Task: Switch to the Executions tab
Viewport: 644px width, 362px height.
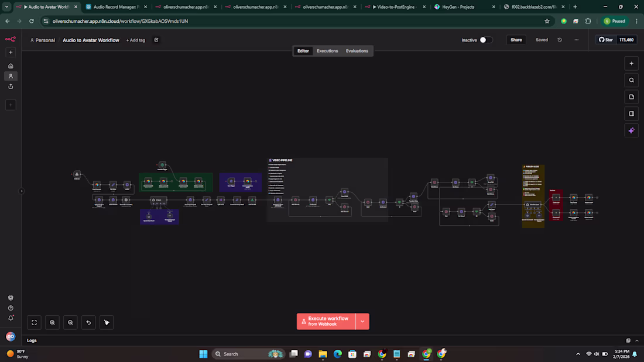Action: pos(327,51)
